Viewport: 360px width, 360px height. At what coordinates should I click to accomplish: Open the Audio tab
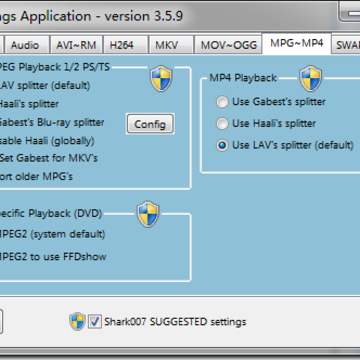(25, 45)
